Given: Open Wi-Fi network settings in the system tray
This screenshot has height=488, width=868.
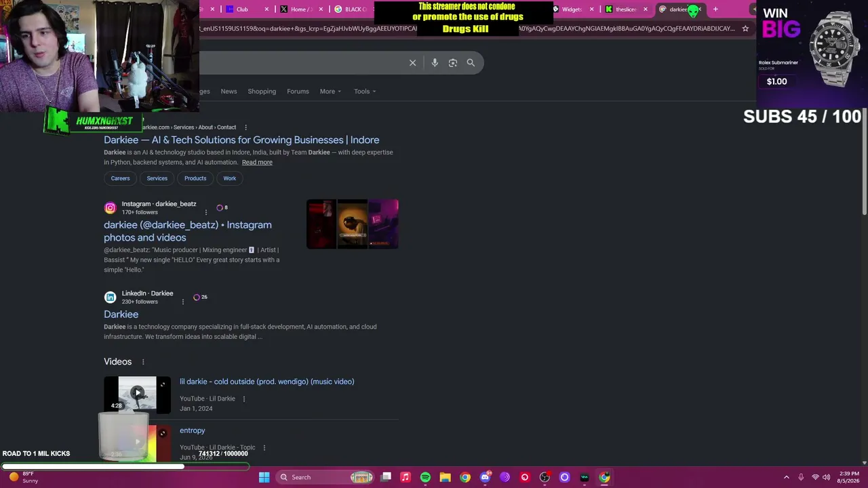Looking at the screenshot, I should click(815, 477).
